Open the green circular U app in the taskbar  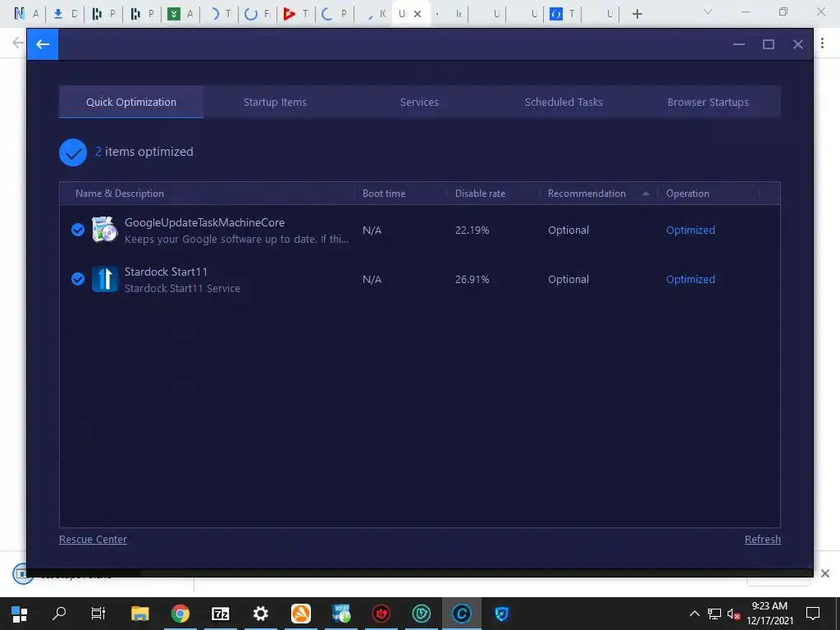click(x=421, y=614)
